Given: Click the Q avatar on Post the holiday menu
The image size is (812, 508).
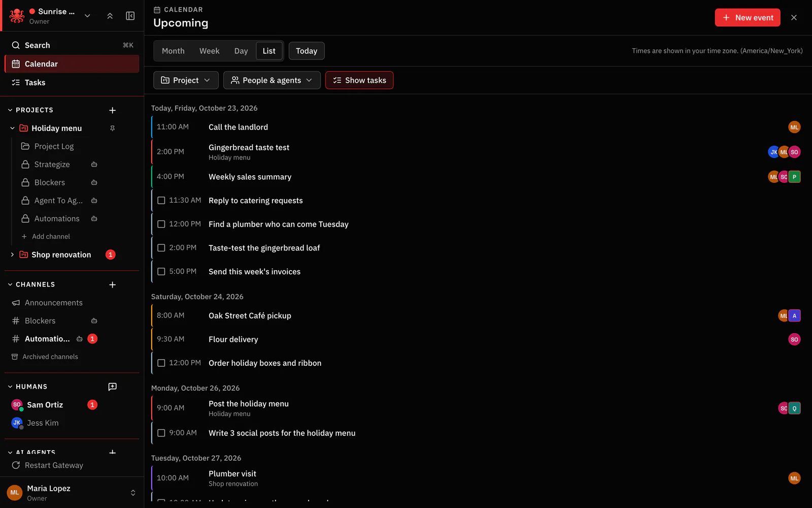Looking at the screenshot, I should 794,408.
